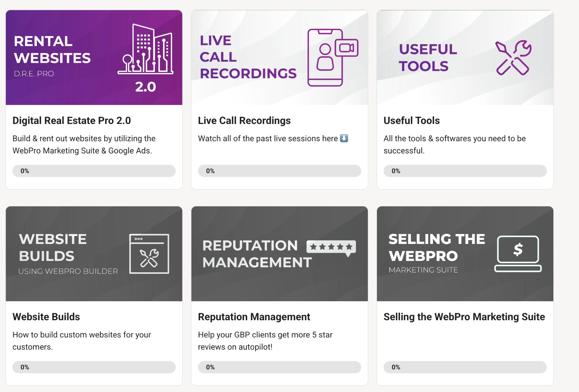Image resolution: width=579 pixels, height=392 pixels.
Task: Select the Useful Tools course title
Action: pyautogui.click(x=412, y=121)
